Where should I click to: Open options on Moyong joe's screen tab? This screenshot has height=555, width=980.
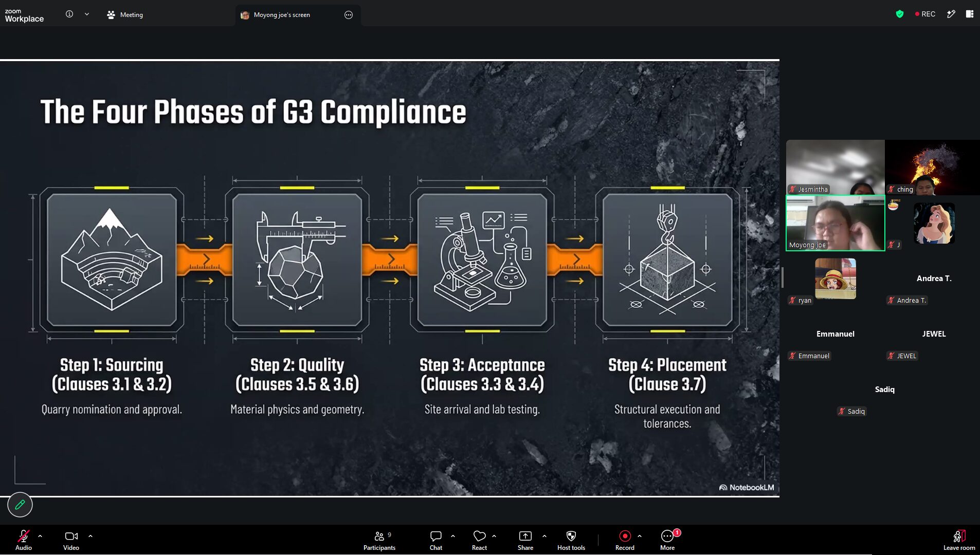coord(349,15)
